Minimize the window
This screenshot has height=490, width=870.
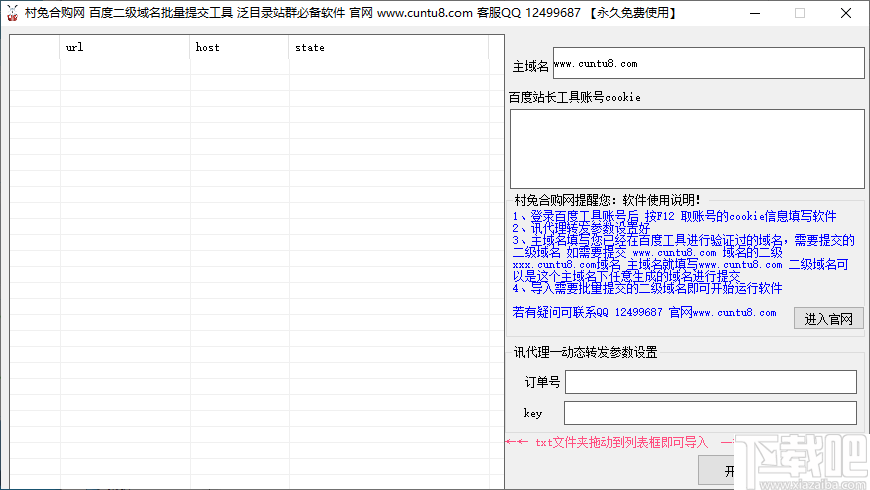pyautogui.click(x=755, y=13)
